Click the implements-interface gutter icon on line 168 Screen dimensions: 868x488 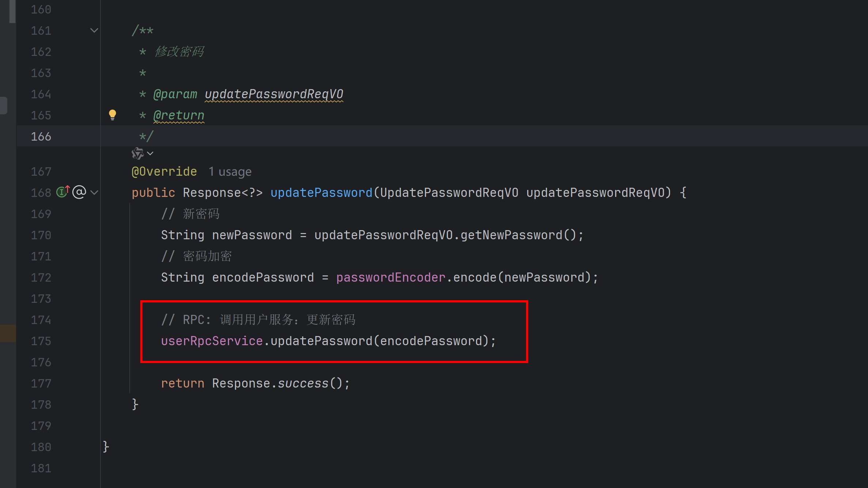[x=63, y=192]
